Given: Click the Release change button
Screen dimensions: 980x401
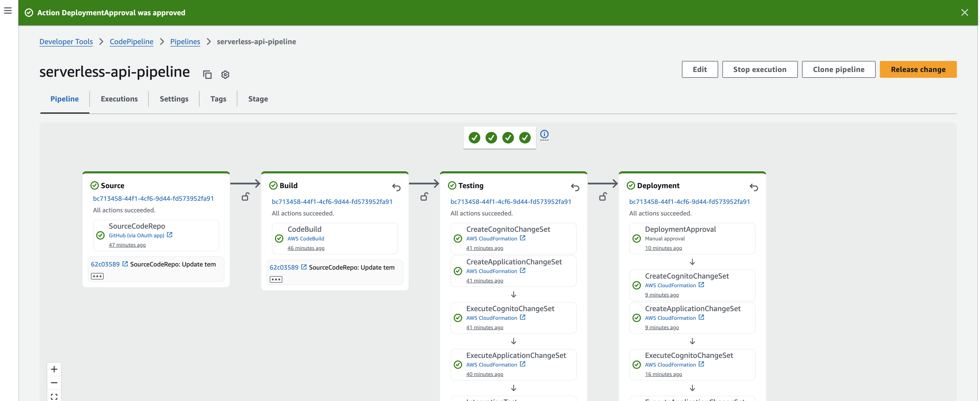Looking at the screenshot, I should click(918, 69).
